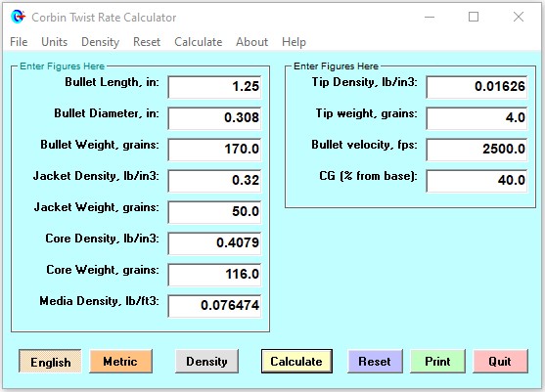The width and height of the screenshot is (545, 392).
Task: Minimize the calculator window
Action: coord(430,17)
